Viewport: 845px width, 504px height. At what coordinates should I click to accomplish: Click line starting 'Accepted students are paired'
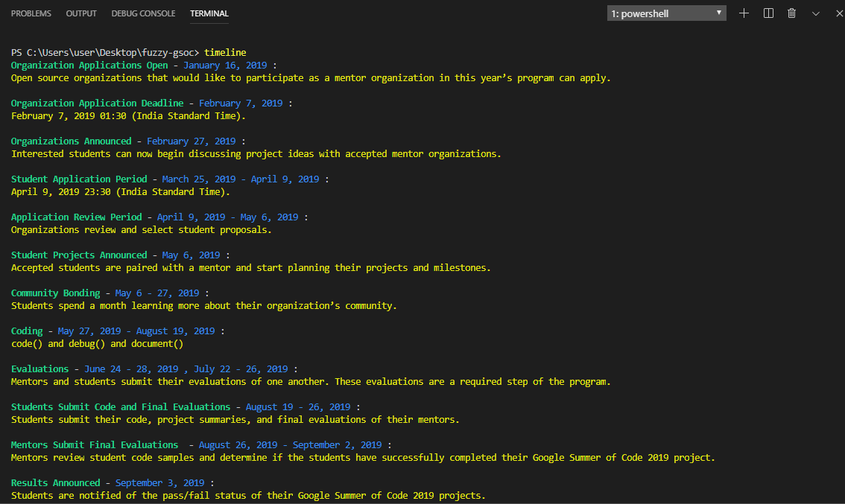tap(251, 267)
